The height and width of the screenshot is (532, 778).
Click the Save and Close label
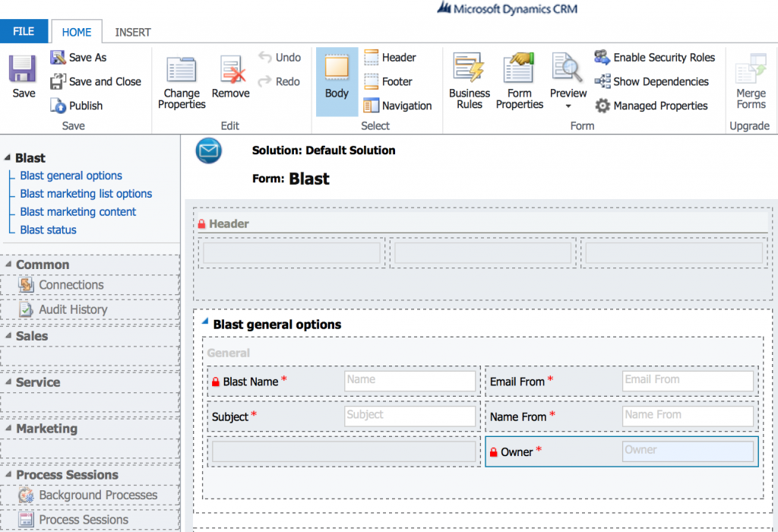105,81
